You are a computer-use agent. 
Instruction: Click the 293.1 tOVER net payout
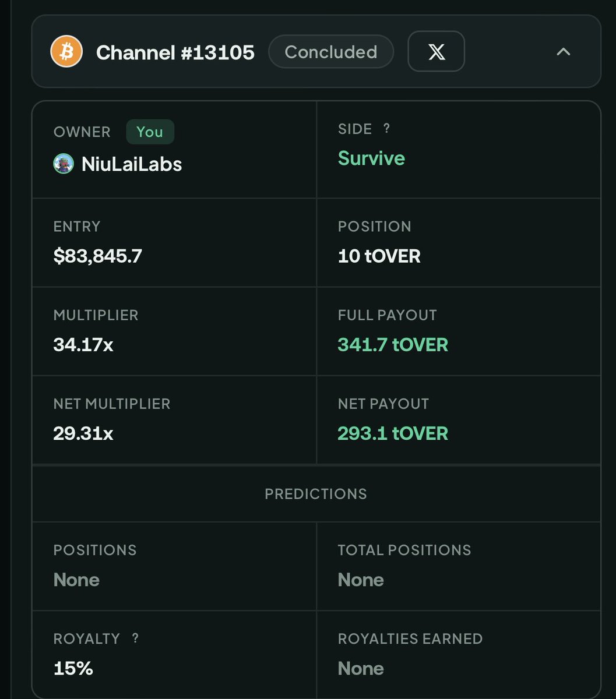coord(393,433)
